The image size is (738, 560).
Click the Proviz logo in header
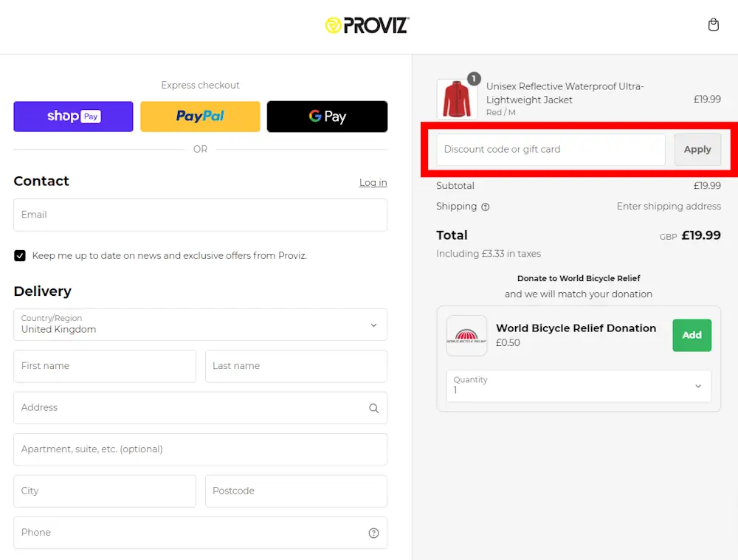pos(367,25)
